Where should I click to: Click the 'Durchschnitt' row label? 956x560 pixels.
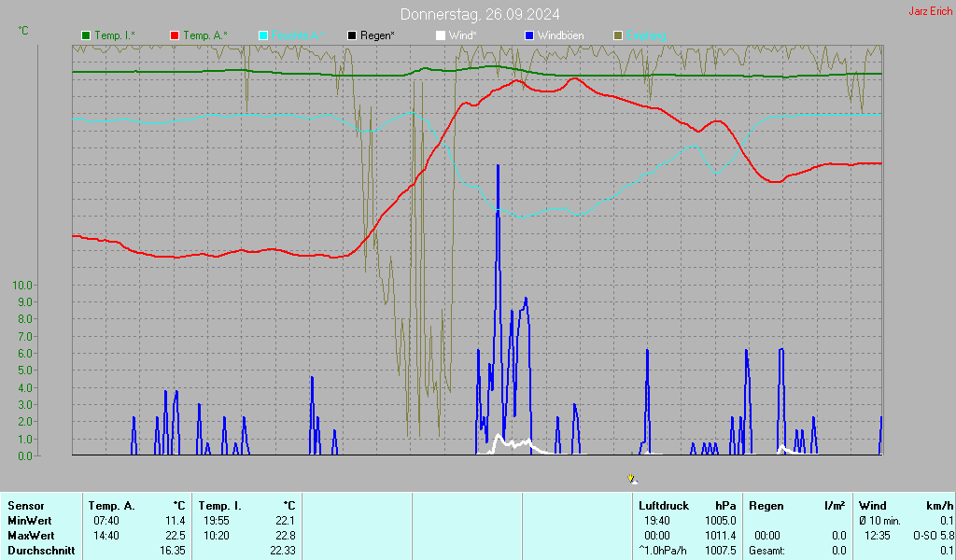point(41,551)
